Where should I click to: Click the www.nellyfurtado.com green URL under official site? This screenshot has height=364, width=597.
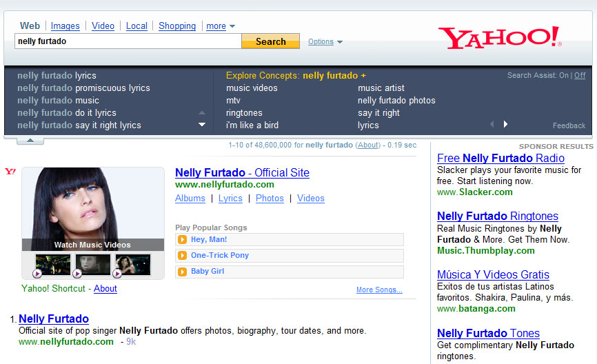(225, 185)
